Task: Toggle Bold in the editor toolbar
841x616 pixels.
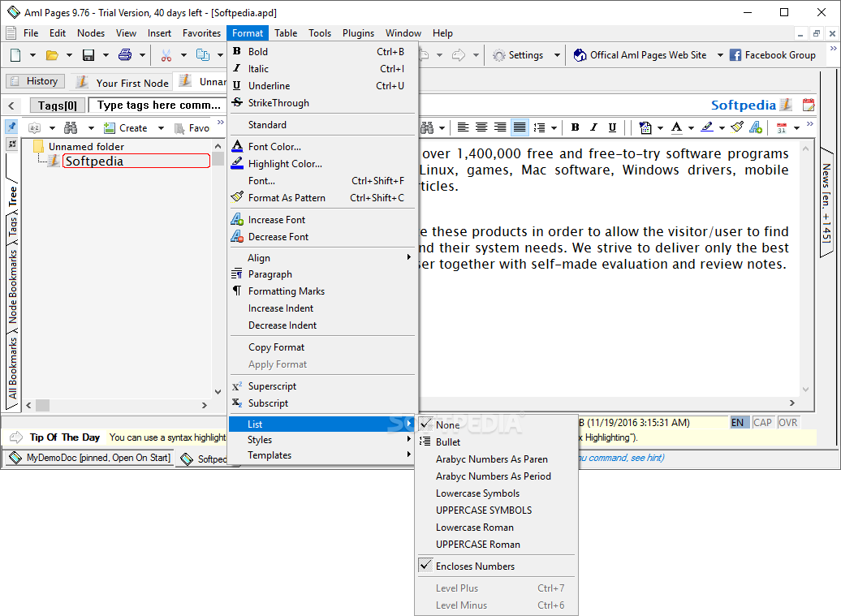Action: (x=575, y=127)
